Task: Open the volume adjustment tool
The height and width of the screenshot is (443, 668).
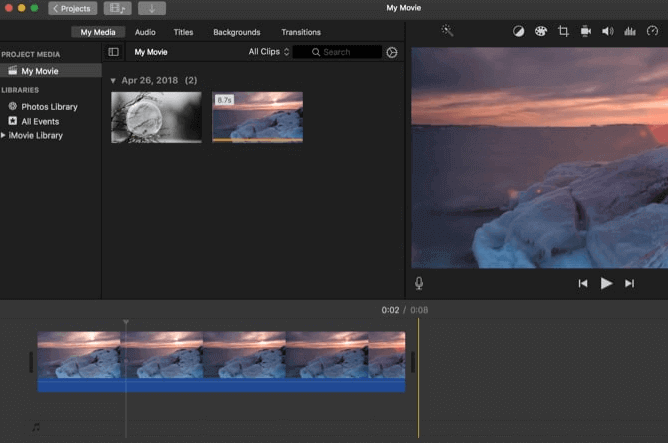Action: click(608, 31)
